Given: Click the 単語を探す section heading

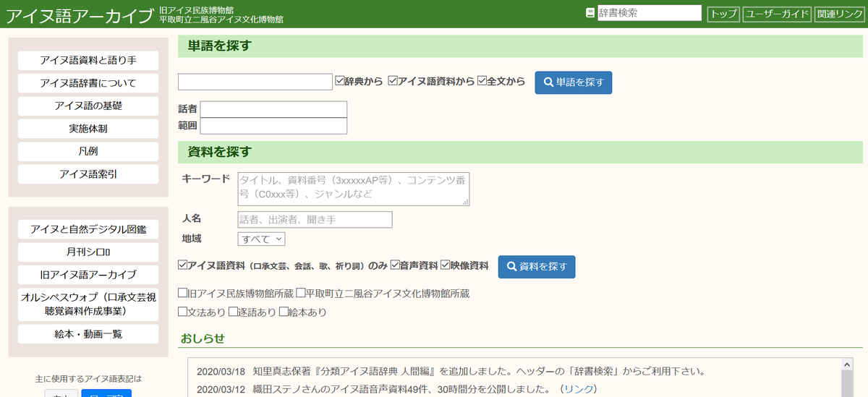Looking at the screenshot, I should (x=219, y=46).
